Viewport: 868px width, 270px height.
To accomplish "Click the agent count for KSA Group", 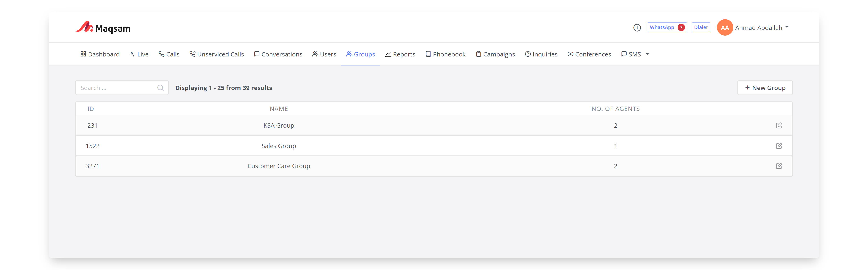I will tap(615, 125).
